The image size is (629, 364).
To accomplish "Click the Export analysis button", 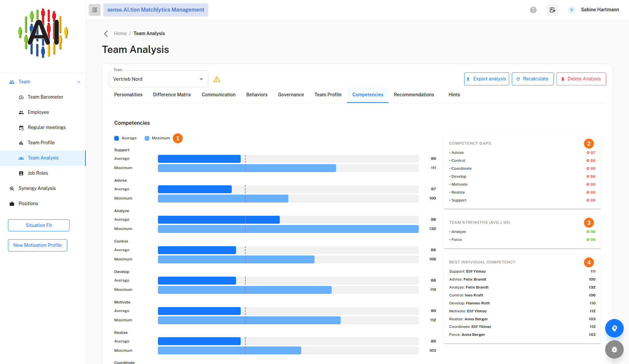I will tap(487, 79).
